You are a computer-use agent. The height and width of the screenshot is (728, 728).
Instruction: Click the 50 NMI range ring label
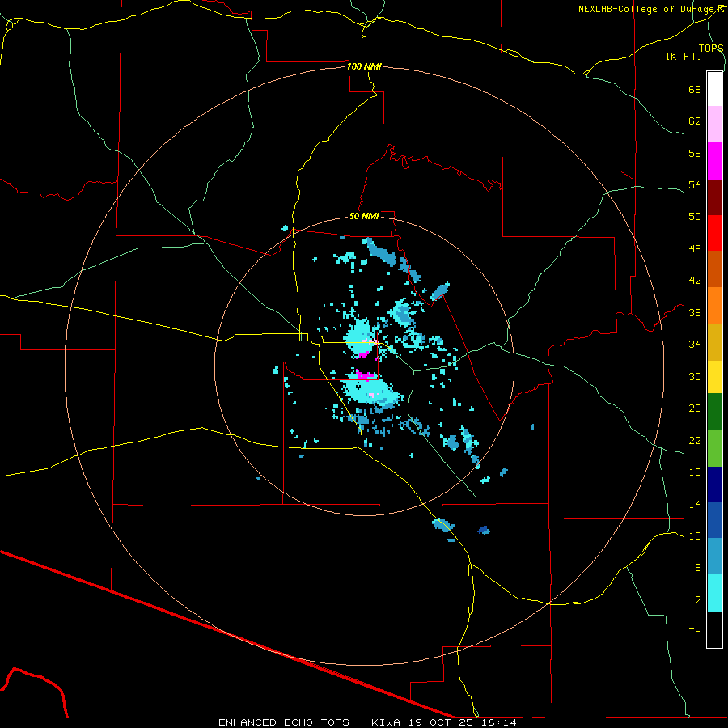pos(364,216)
